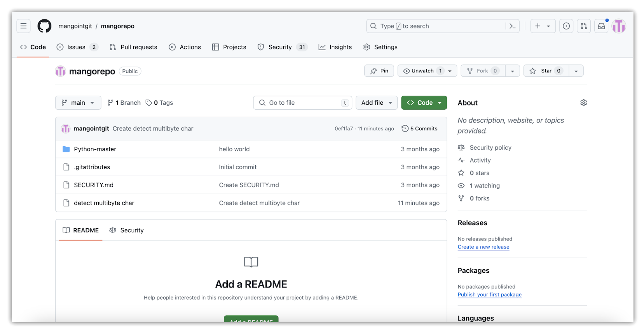644x333 pixels.
Task: Expand the star lists dropdown arrow
Action: [x=576, y=71]
